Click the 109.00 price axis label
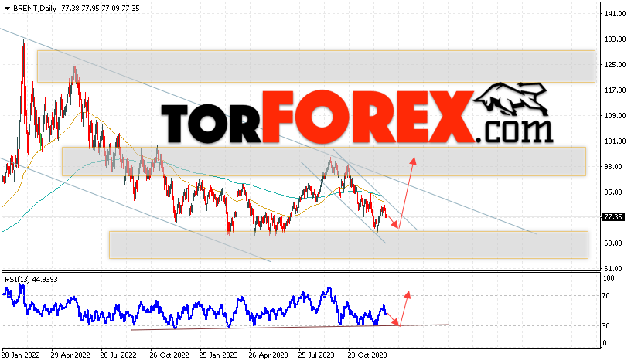631x364 pixels. (616, 116)
